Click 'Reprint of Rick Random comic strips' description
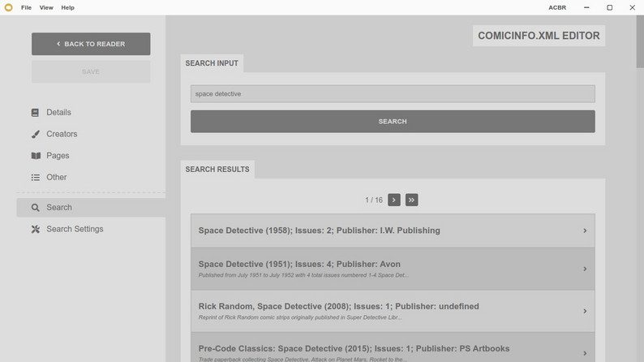The height and width of the screenshot is (362, 644). pyautogui.click(x=300, y=317)
